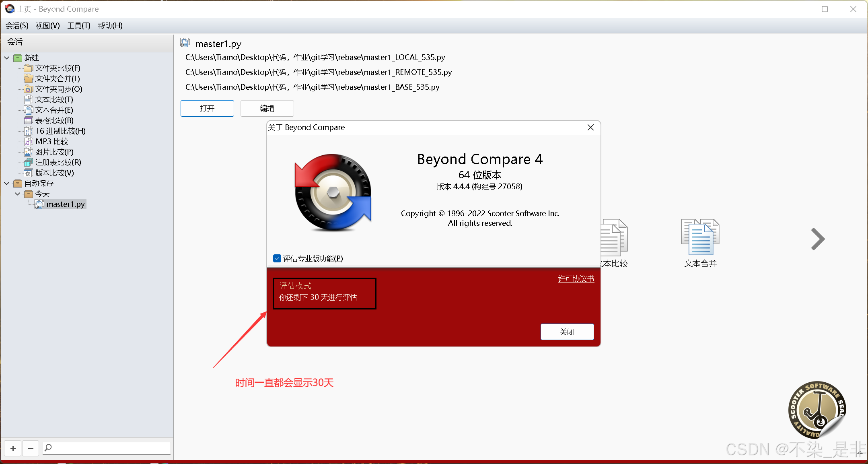Click the 今天 folder icon
868x464 pixels.
click(29, 194)
